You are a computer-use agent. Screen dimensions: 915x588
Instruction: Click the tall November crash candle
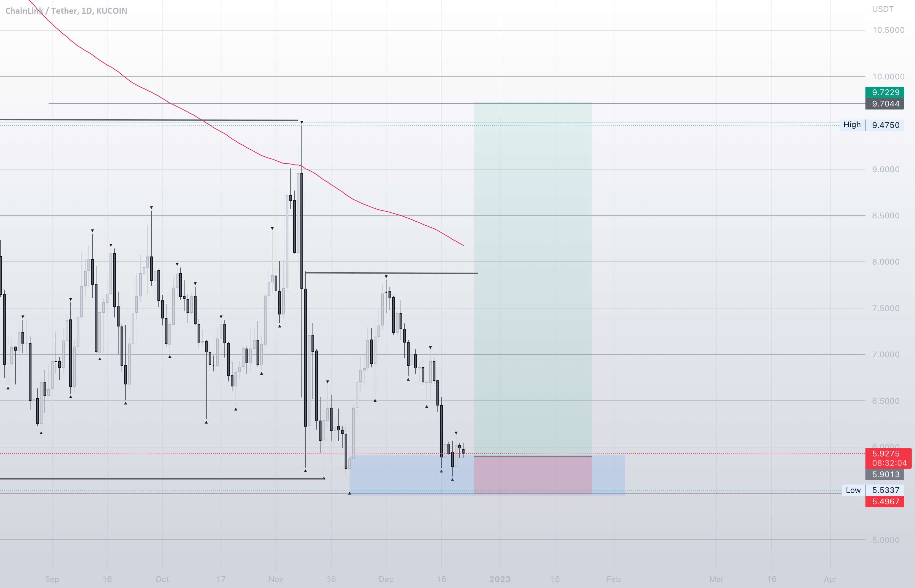[x=305, y=357]
